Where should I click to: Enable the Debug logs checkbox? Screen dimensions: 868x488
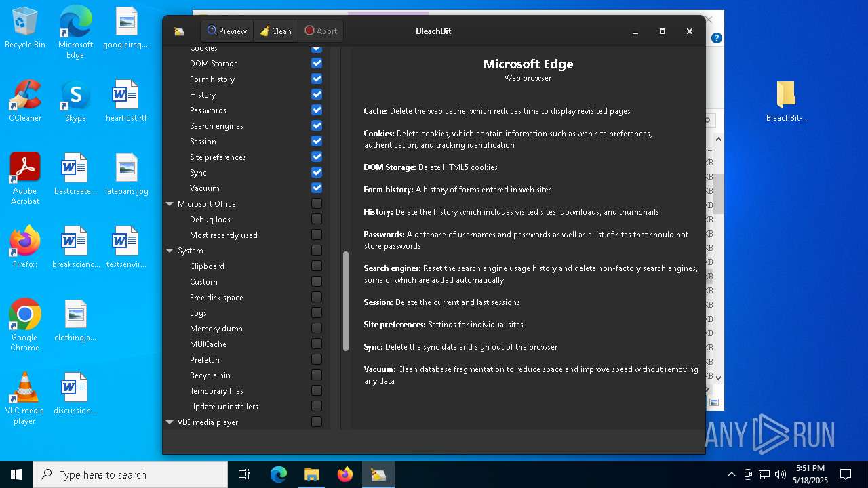[x=317, y=219]
